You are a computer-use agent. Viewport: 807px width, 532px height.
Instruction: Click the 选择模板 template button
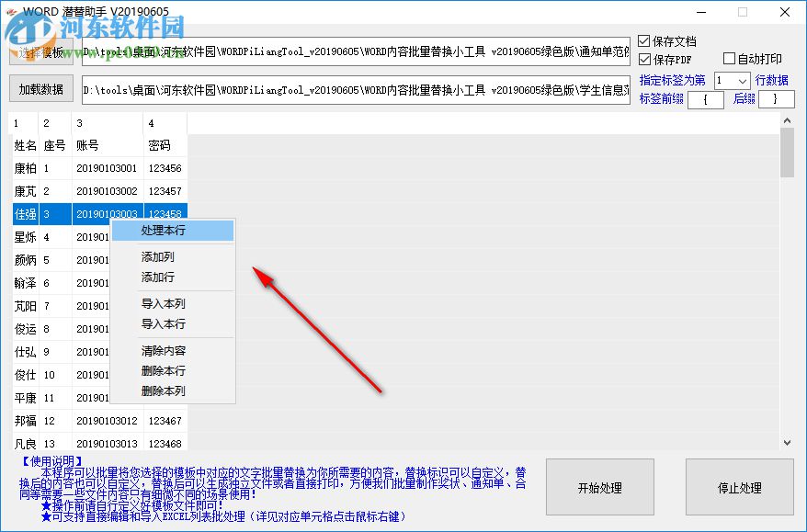click(x=40, y=51)
